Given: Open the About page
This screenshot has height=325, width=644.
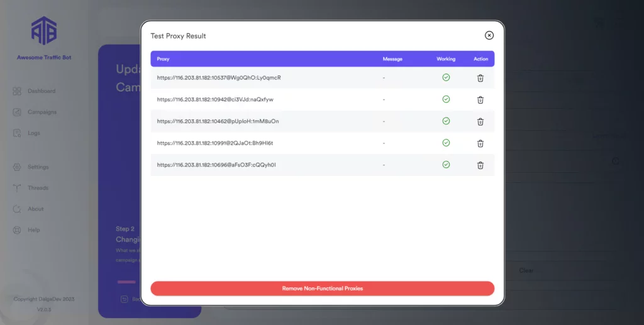Looking at the screenshot, I should tap(35, 209).
